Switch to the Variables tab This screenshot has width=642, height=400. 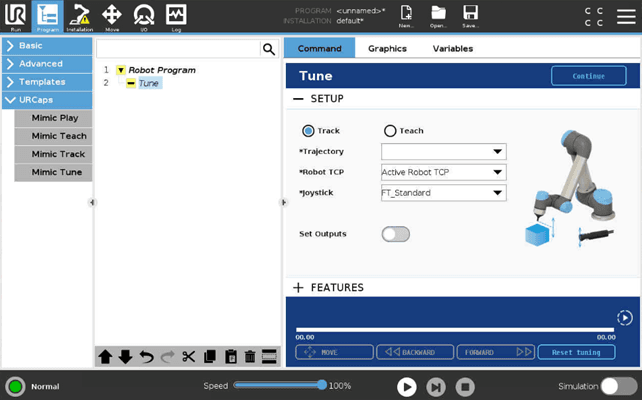452,48
